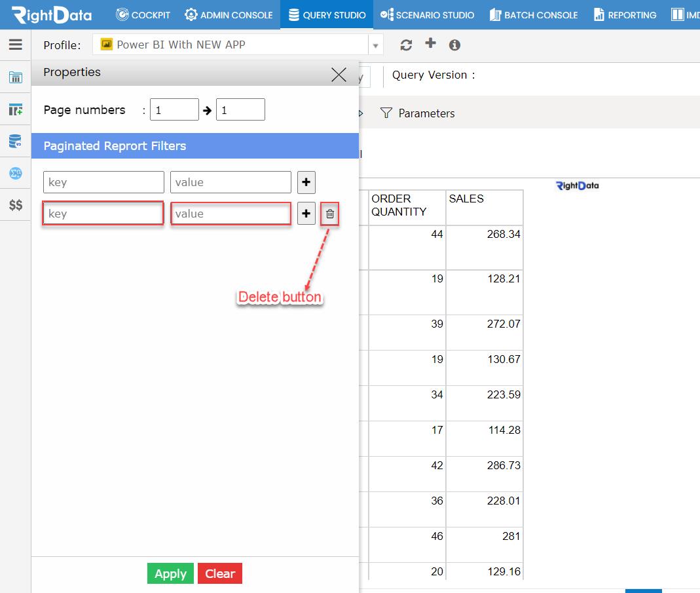Image resolution: width=700 pixels, height=593 pixels.
Task: Click the starting page number field
Action: [x=174, y=109]
